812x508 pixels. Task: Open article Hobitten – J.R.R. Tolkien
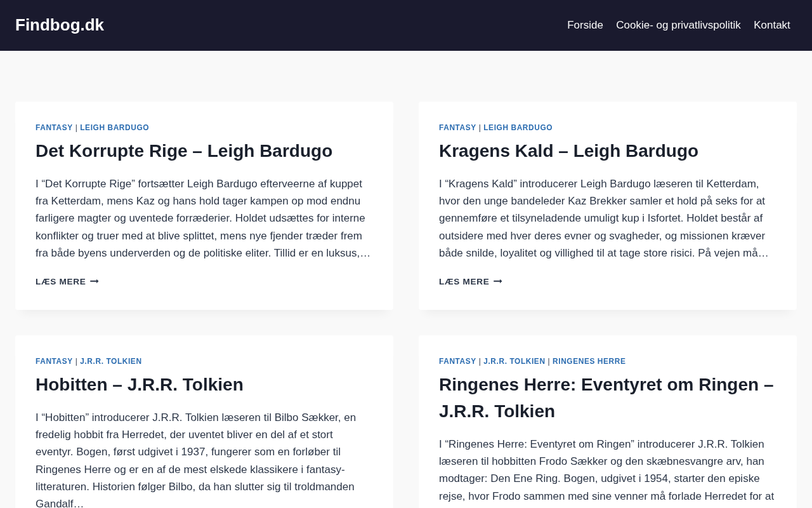[x=140, y=385]
